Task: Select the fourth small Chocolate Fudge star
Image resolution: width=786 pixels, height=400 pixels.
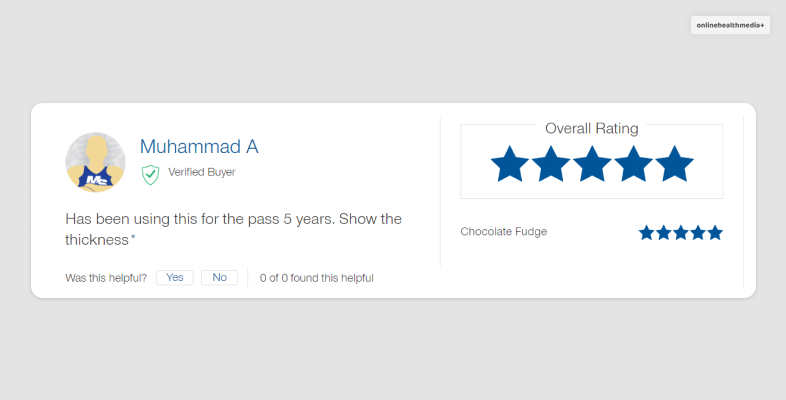Action: point(697,232)
